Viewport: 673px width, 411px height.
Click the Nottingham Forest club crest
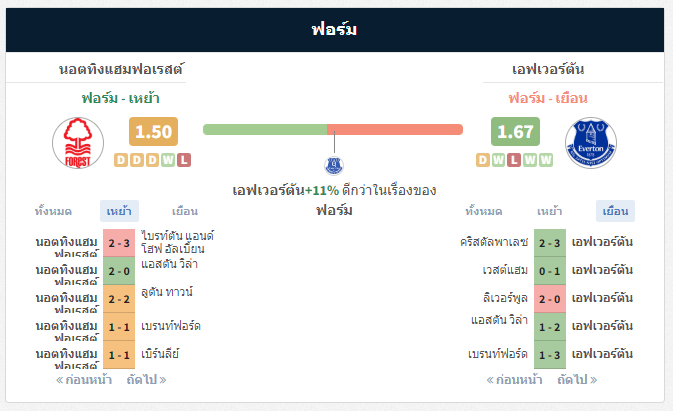pos(78,143)
